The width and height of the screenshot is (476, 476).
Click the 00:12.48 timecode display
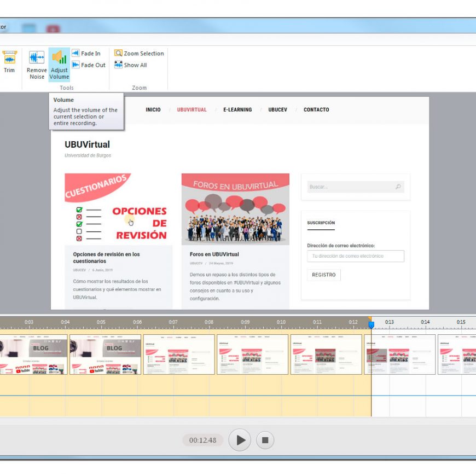click(203, 440)
